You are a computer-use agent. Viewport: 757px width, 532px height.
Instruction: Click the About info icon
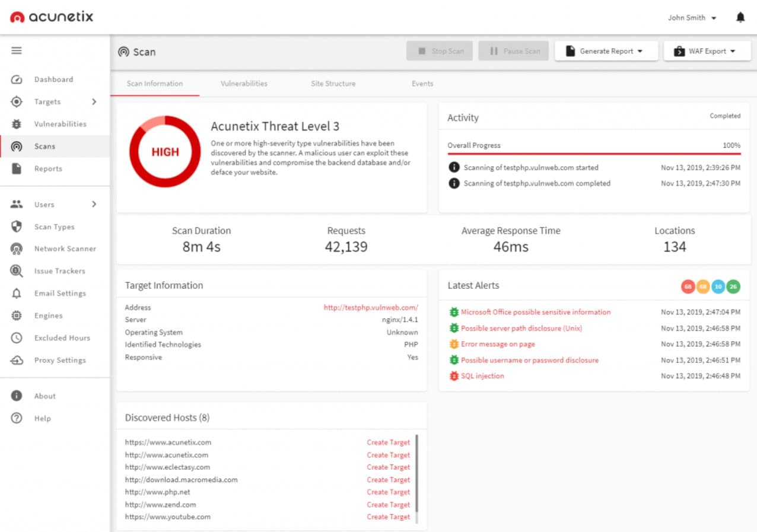pyautogui.click(x=17, y=396)
